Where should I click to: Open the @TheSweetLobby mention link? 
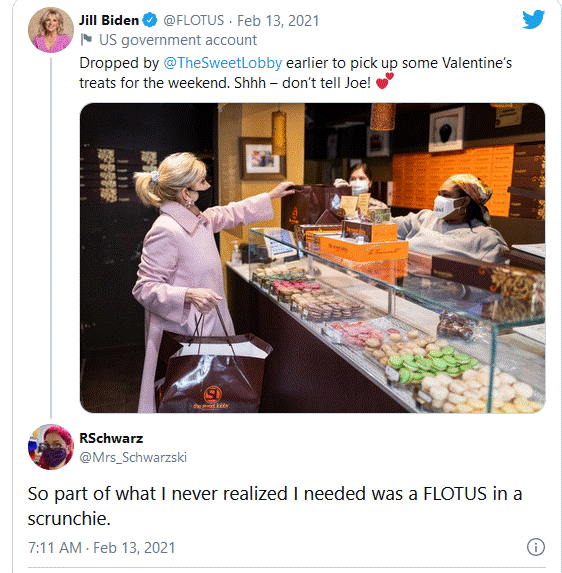pos(223,63)
